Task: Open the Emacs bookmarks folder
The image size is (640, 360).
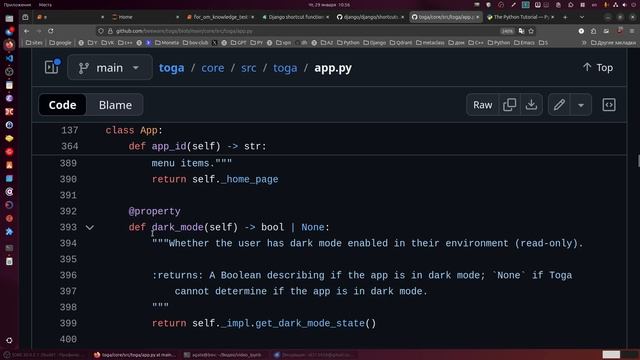Action: (x=524, y=42)
